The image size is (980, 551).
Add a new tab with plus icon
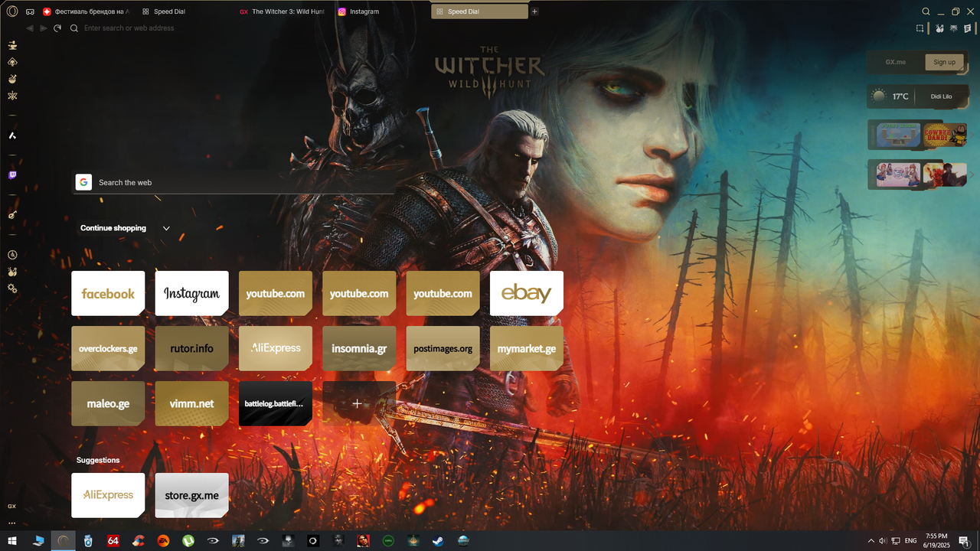(534, 11)
